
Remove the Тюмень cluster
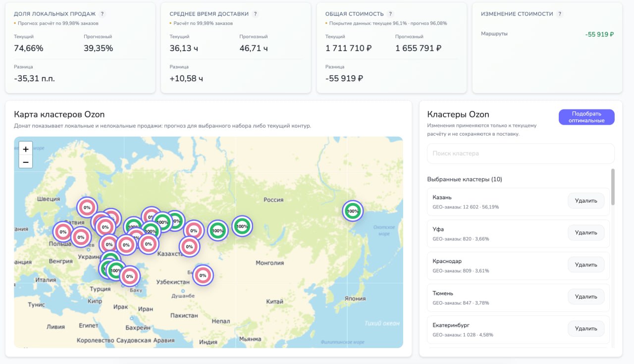coord(586,297)
